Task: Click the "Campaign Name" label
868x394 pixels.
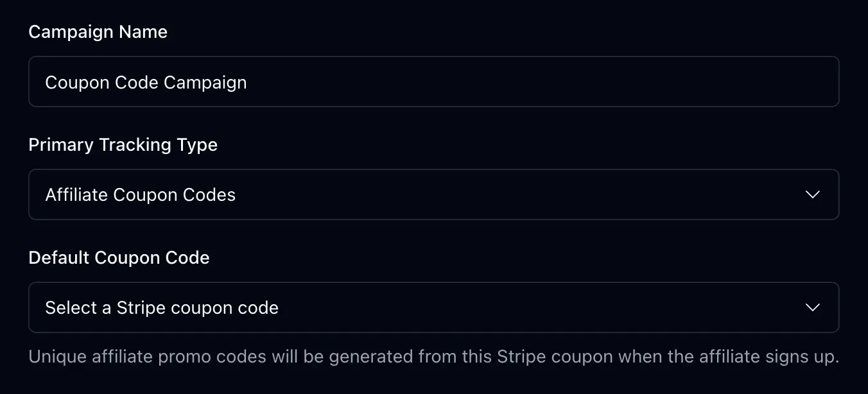Action: [x=98, y=32]
